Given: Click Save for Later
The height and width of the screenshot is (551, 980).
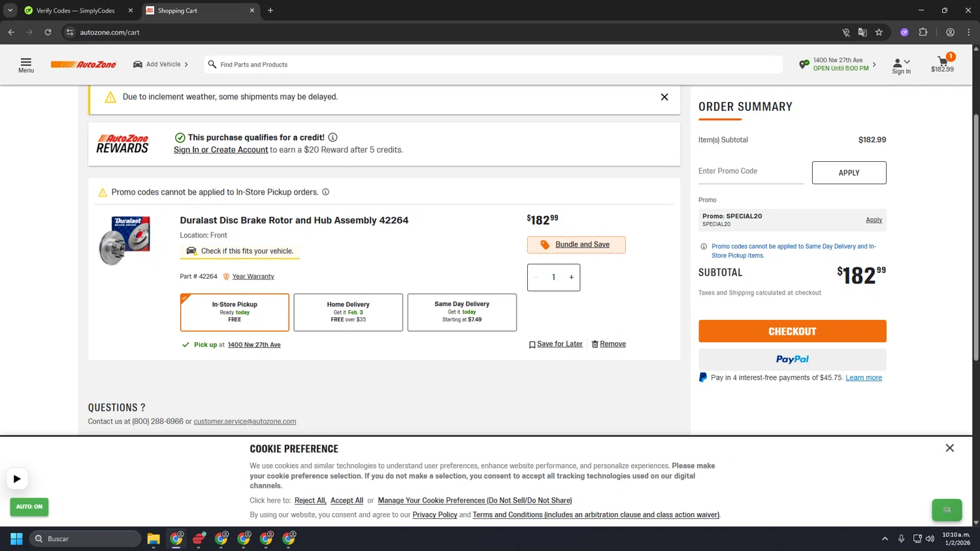Looking at the screenshot, I should pos(555,344).
